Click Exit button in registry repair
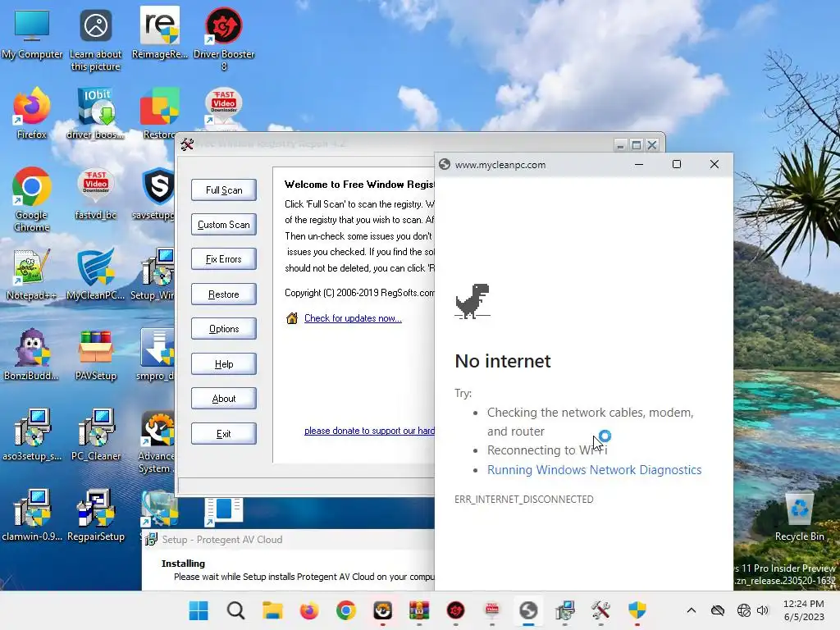 pyautogui.click(x=224, y=433)
